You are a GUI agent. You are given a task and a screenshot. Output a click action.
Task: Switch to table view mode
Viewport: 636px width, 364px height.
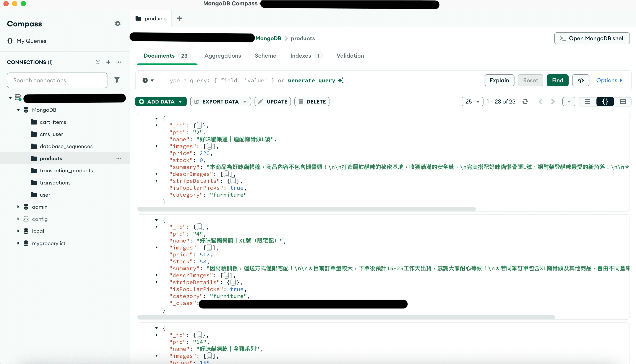(623, 102)
